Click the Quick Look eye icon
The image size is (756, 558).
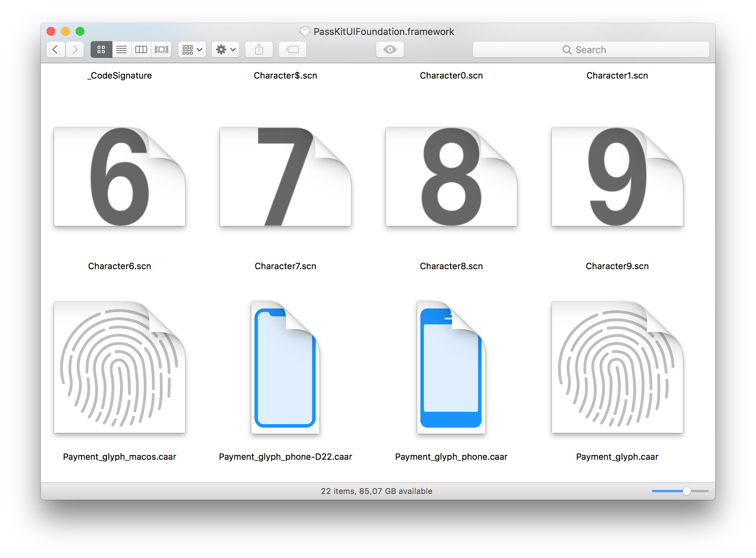click(390, 49)
